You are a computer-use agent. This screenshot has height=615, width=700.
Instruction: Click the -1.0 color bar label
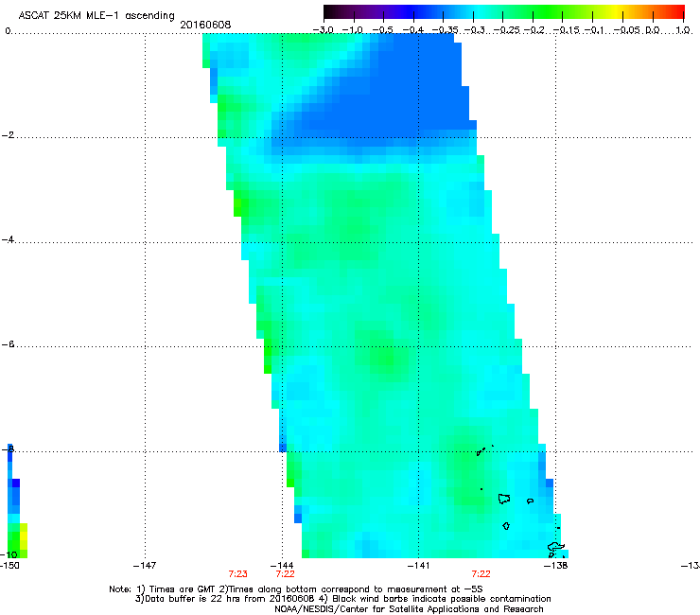point(353,30)
